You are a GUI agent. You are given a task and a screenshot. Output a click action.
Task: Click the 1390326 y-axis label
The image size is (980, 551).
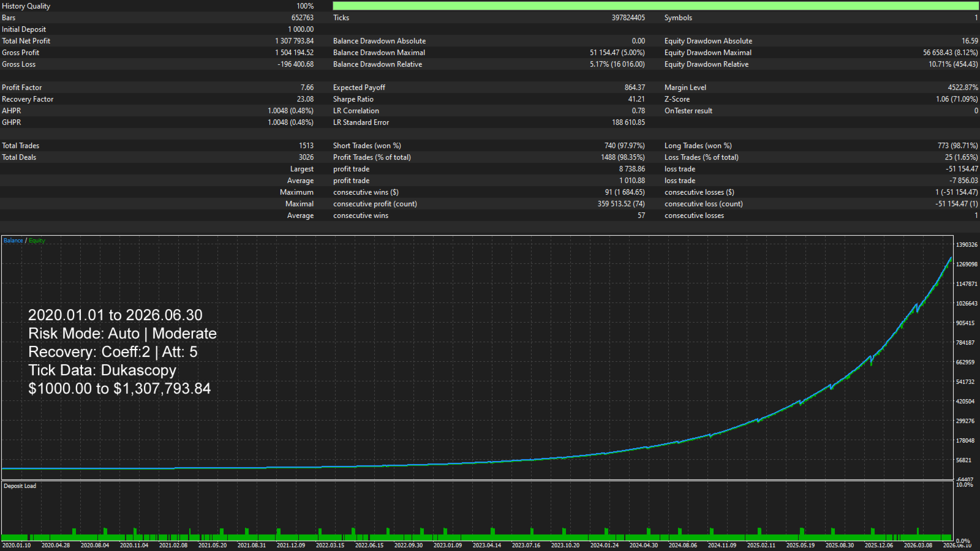[x=967, y=245]
